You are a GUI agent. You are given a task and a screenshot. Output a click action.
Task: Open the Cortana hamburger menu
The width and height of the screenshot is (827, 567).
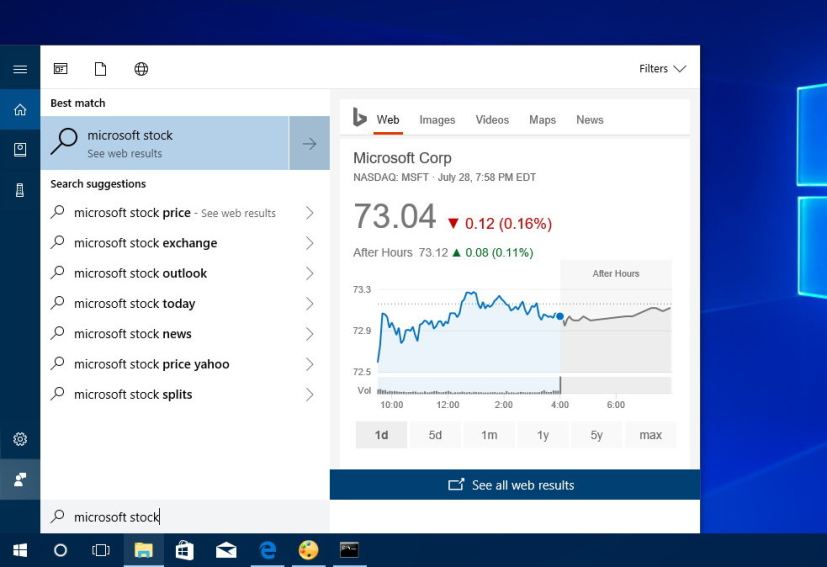point(20,69)
